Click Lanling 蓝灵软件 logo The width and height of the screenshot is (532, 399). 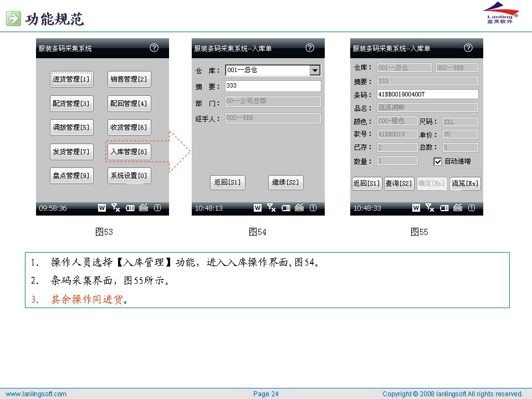[x=500, y=13]
